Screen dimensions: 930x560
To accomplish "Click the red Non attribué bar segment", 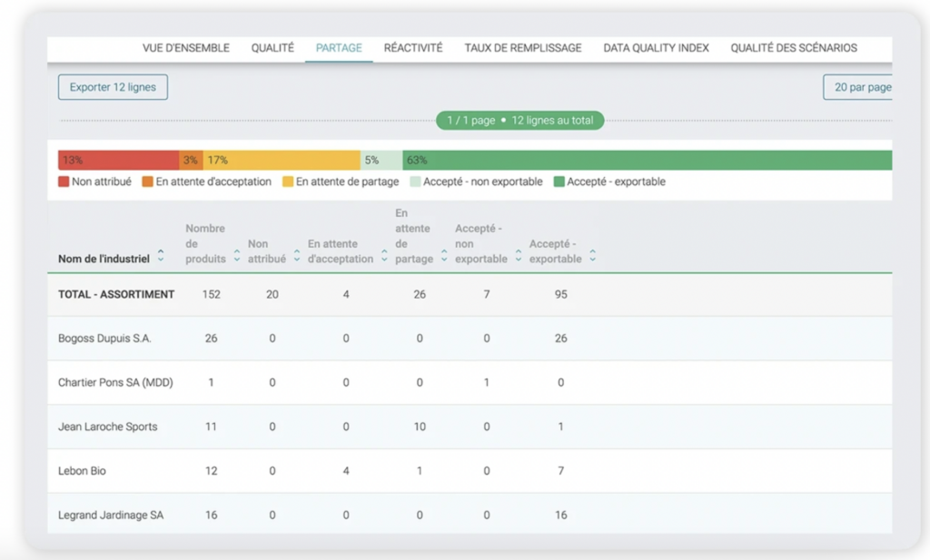I will pos(118,161).
